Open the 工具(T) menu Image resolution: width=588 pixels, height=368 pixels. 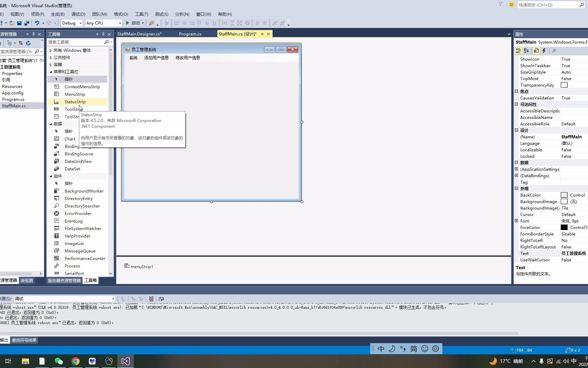click(142, 14)
